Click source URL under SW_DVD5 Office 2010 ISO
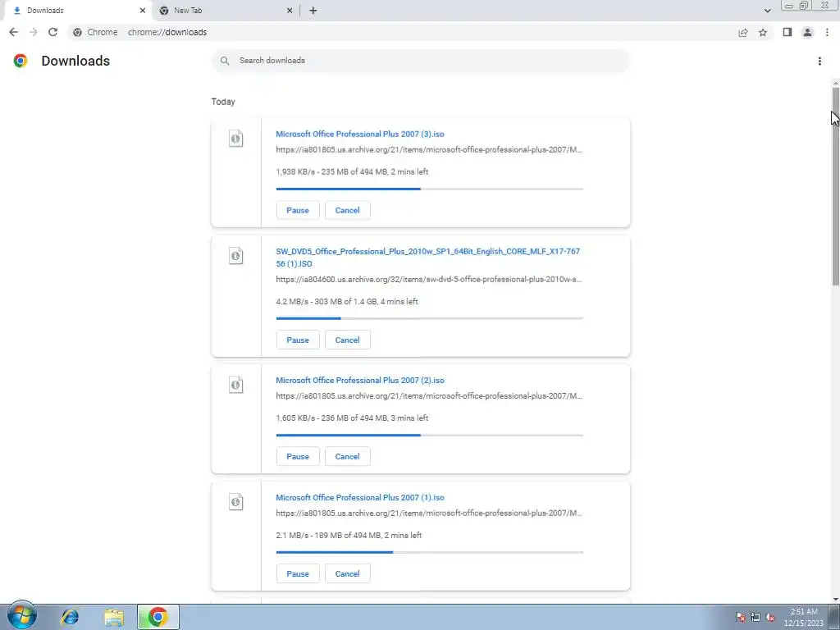Screen dimensions: 840x630 [429, 279]
